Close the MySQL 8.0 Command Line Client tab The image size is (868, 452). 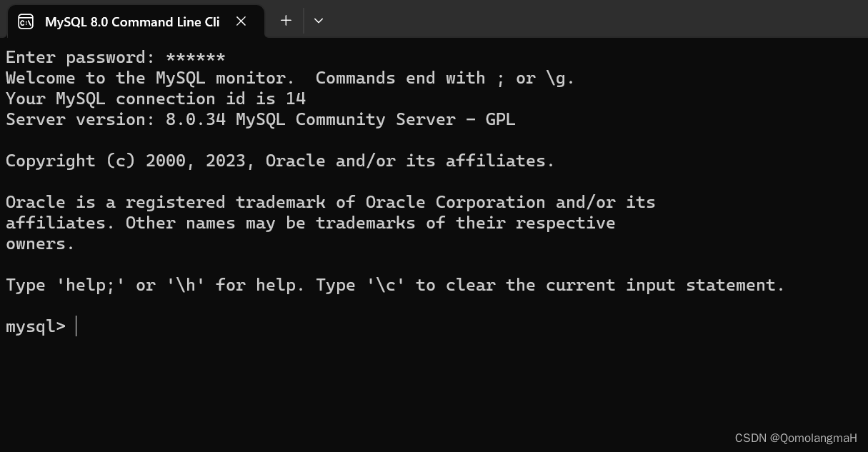pos(241,21)
